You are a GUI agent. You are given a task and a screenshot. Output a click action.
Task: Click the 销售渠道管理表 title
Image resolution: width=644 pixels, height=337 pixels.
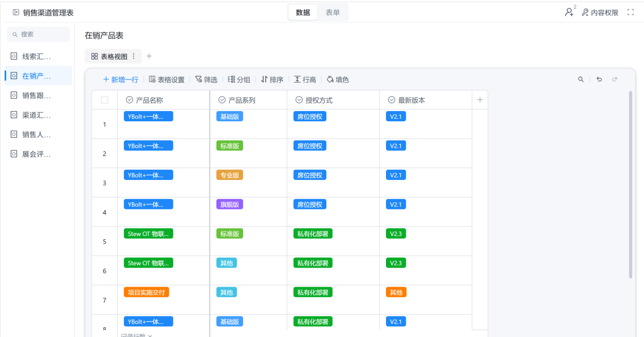pyautogui.click(x=48, y=12)
